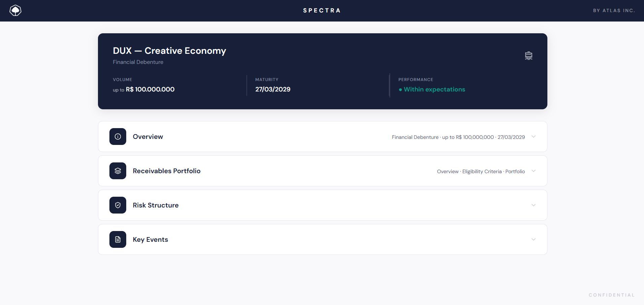Expand the Risk Structure chevron
The height and width of the screenshot is (305, 644).
coord(533,205)
